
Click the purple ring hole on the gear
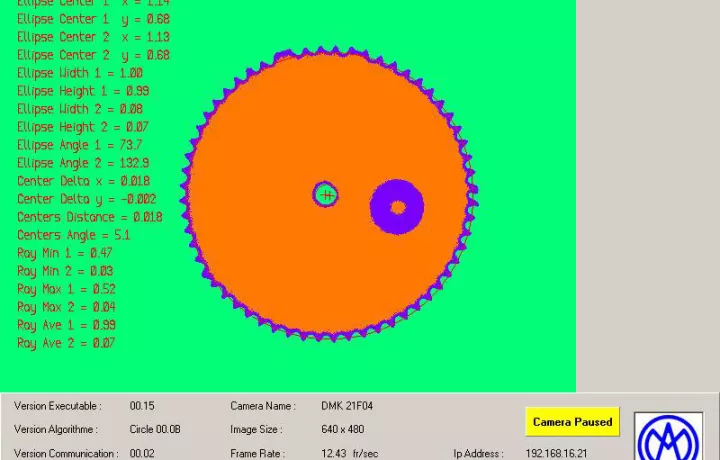click(x=397, y=207)
